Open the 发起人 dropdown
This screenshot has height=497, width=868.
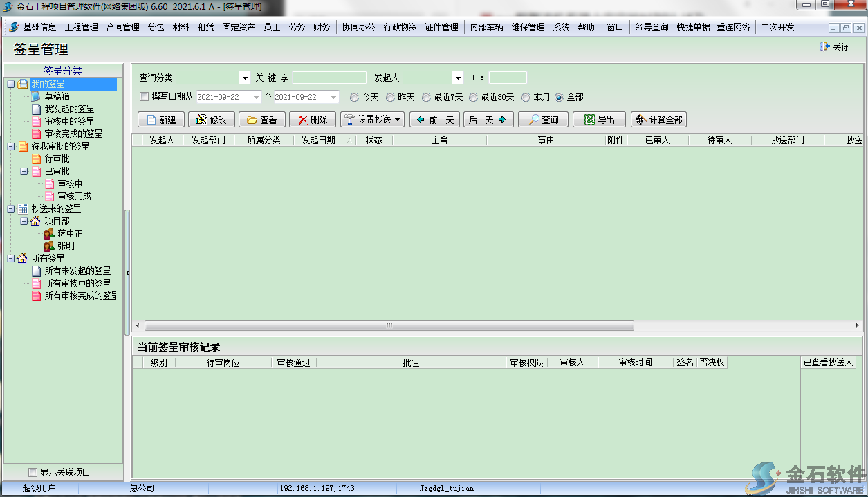(x=457, y=78)
